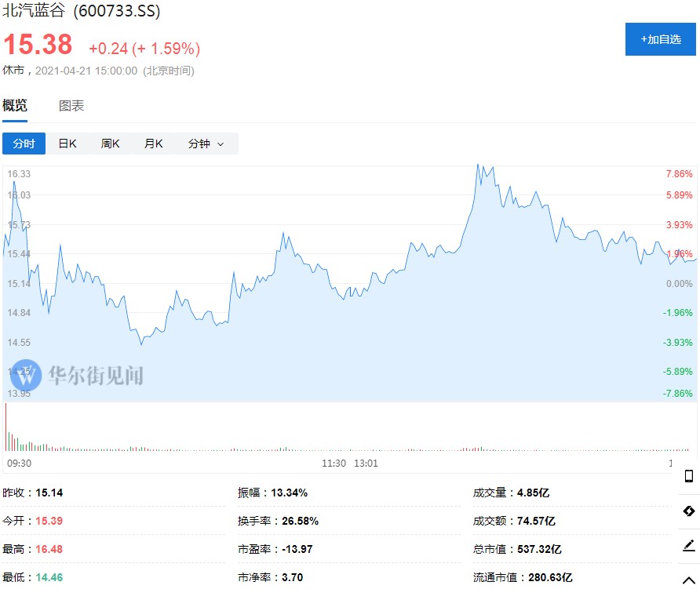Select the 分时 intraday chart view

[x=24, y=144]
